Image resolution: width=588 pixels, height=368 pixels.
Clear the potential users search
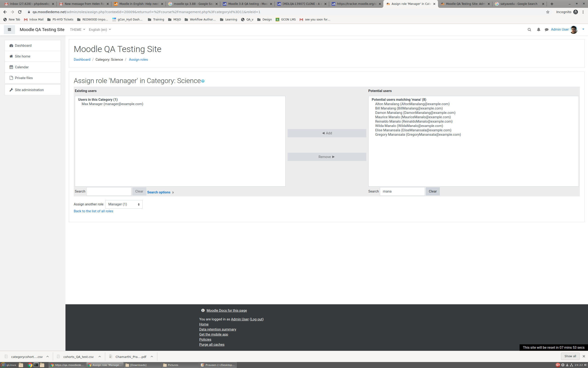point(433,191)
